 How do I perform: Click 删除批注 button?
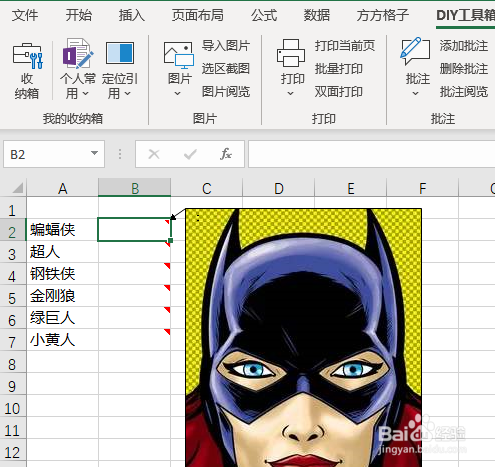point(464,69)
